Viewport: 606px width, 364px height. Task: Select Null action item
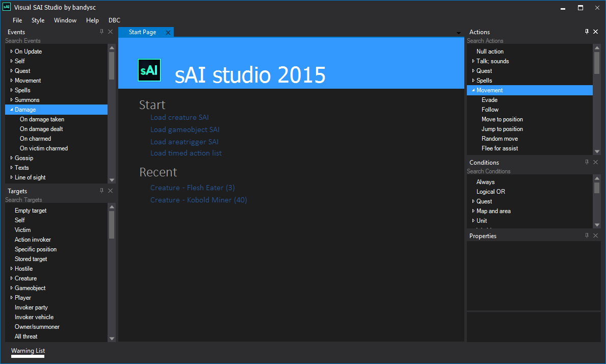pyautogui.click(x=490, y=51)
